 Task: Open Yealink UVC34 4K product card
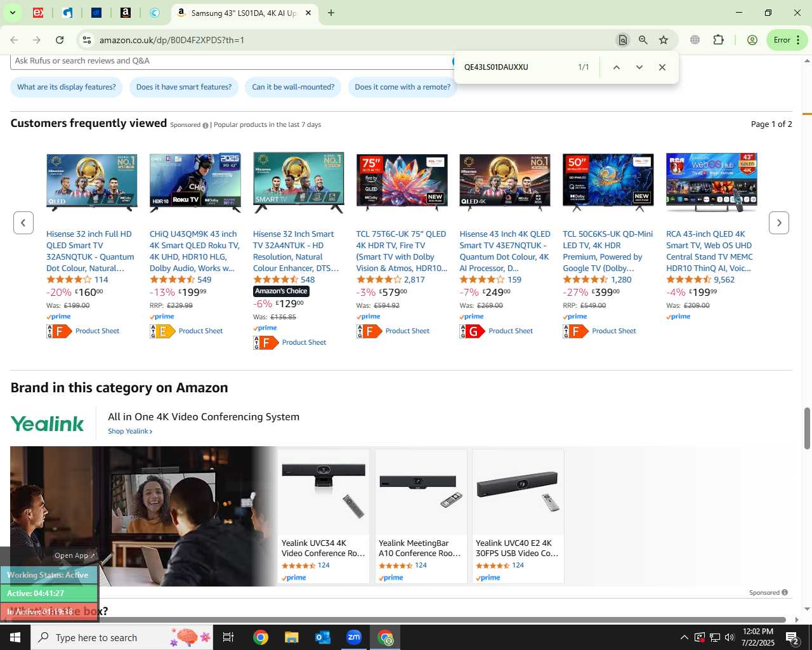click(x=324, y=516)
